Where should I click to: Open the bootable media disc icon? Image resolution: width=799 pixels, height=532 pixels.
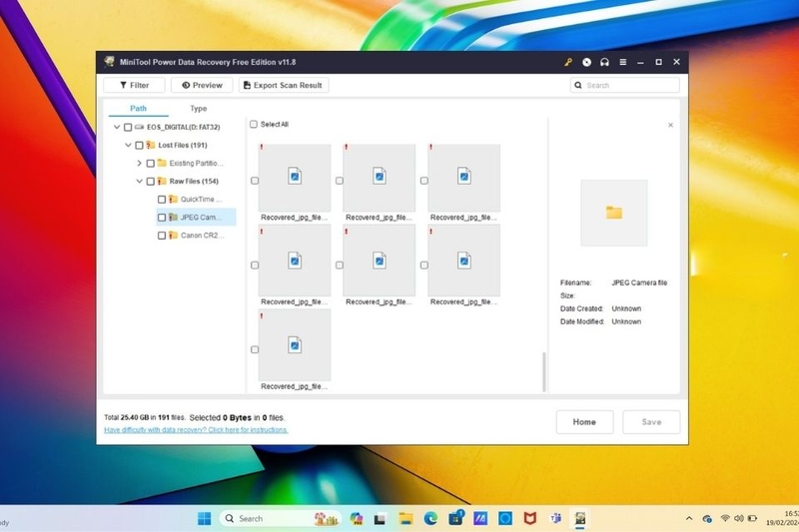(x=586, y=62)
